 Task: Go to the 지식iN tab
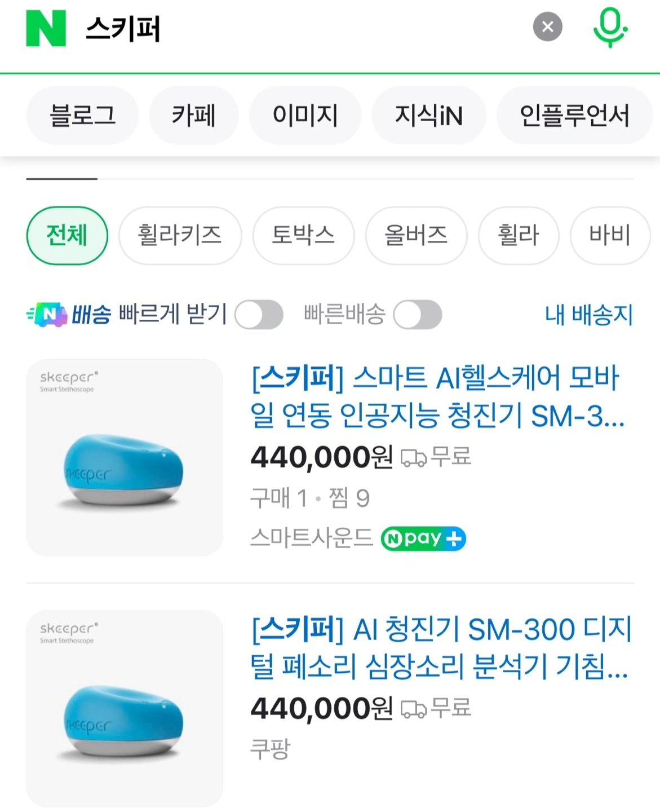click(429, 116)
